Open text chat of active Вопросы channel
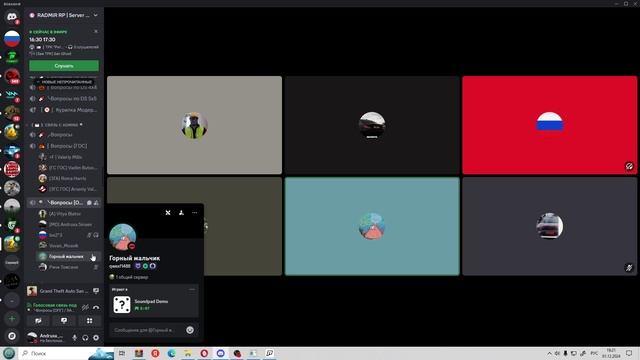The width and height of the screenshot is (640, 360). tap(89, 202)
